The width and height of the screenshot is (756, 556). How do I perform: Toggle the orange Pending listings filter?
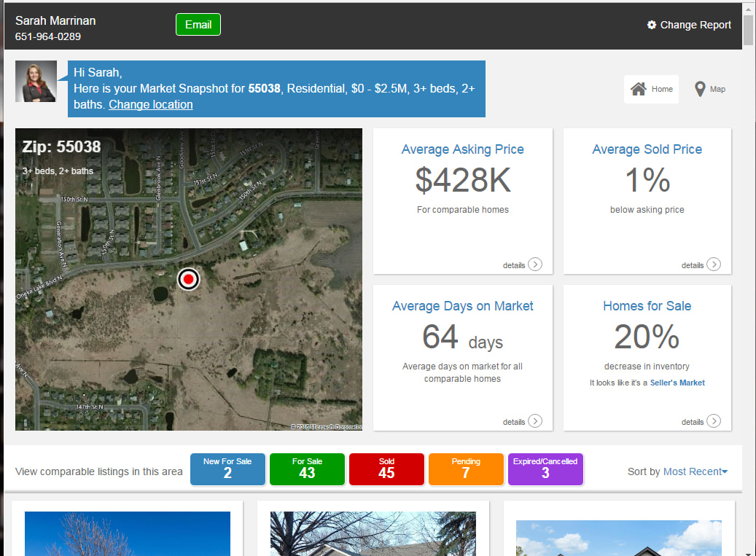466,469
